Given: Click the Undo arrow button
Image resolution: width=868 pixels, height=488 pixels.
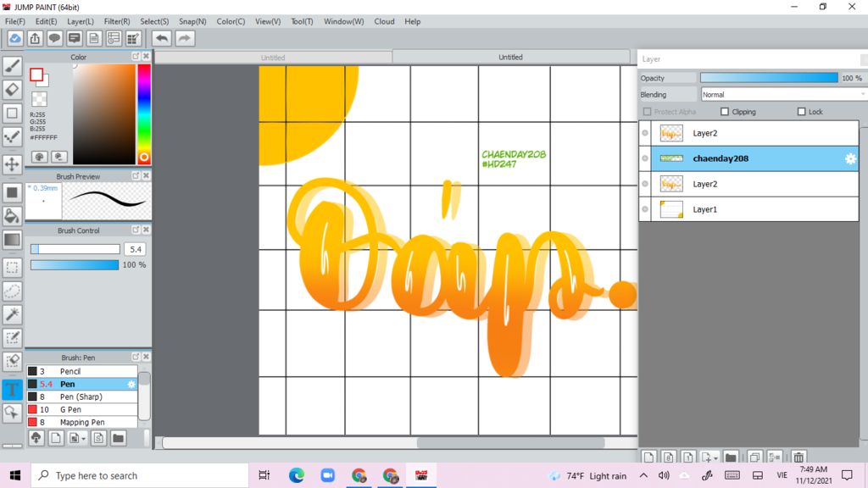Looking at the screenshot, I should [x=162, y=38].
